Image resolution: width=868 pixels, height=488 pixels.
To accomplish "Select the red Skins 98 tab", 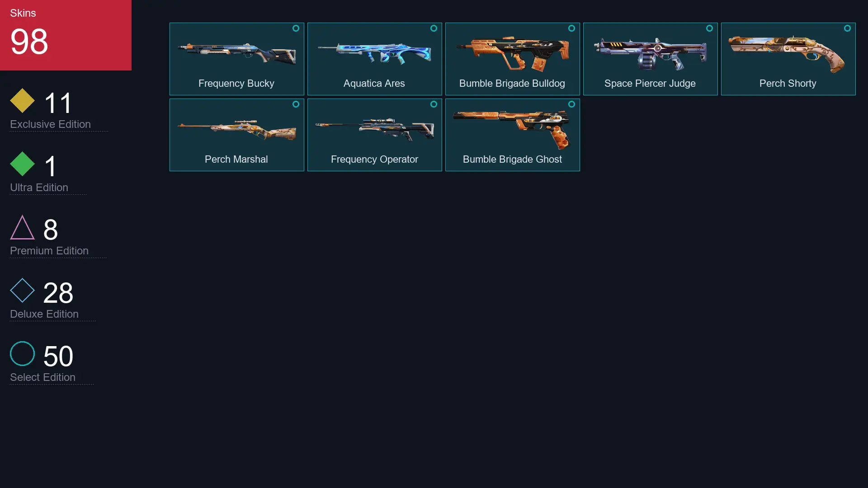I will pos(66,35).
